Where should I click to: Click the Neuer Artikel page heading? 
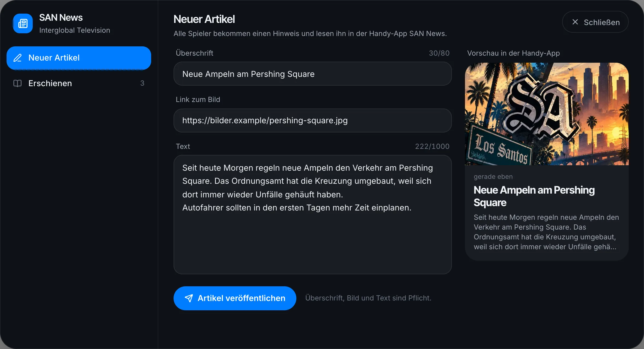click(x=204, y=19)
